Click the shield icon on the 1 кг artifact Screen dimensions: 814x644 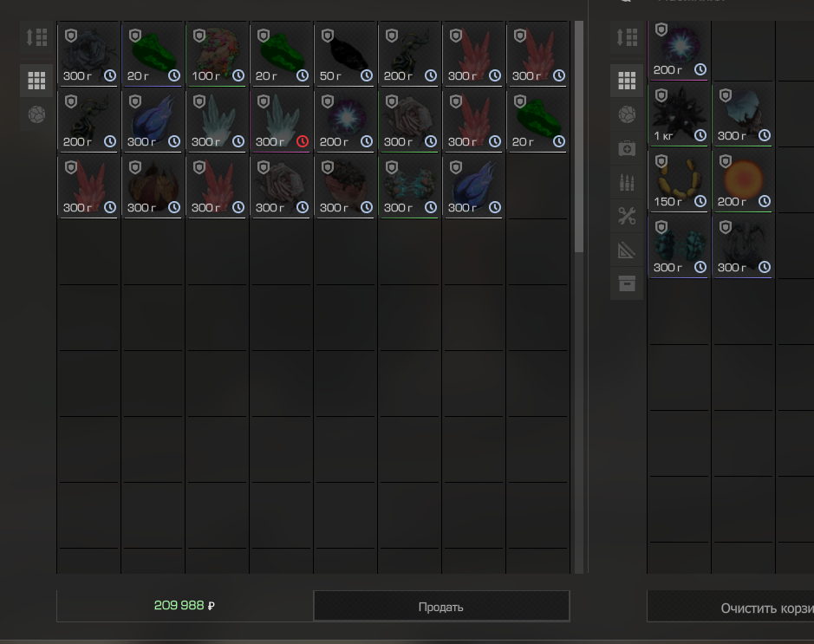(x=661, y=96)
